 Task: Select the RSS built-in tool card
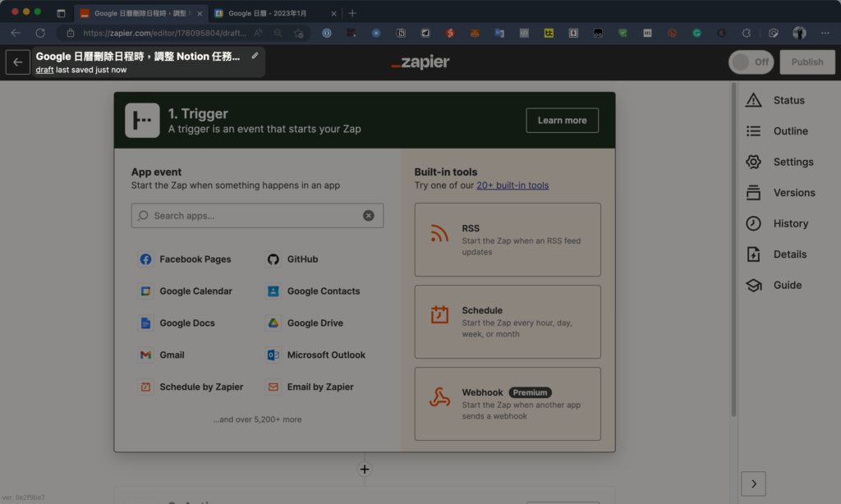pos(508,240)
